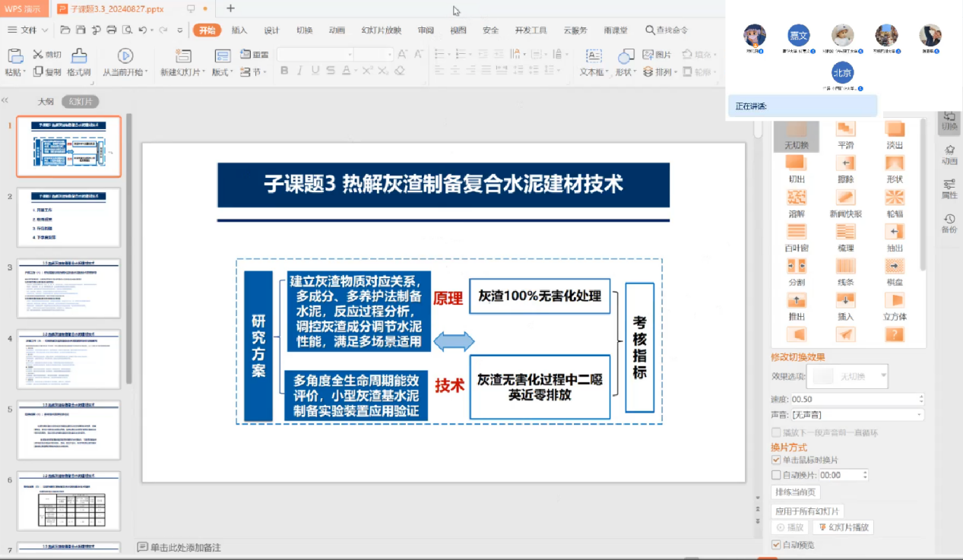Click the 格式刷 format painter icon
963x560 pixels.
click(x=79, y=56)
